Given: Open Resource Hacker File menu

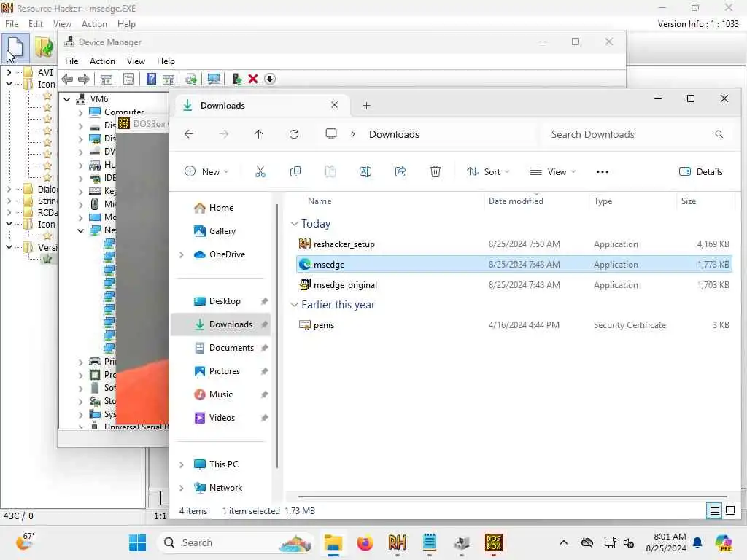Looking at the screenshot, I should tap(12, 24).
